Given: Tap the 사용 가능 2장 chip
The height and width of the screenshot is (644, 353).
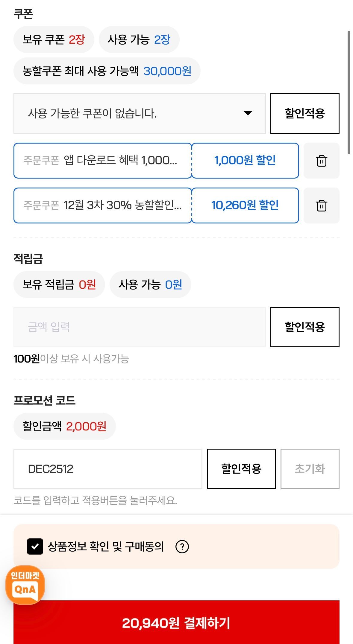Looking at the screenshot, I should [x=139, y=39].
